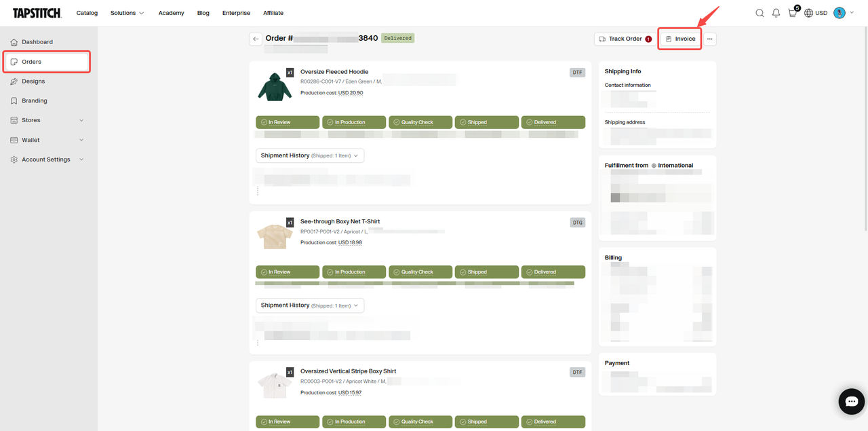This screenshot has height=431, width=868.
Task: Open Shipment History dropdown for the hoodie
Action: click(310, 155)
